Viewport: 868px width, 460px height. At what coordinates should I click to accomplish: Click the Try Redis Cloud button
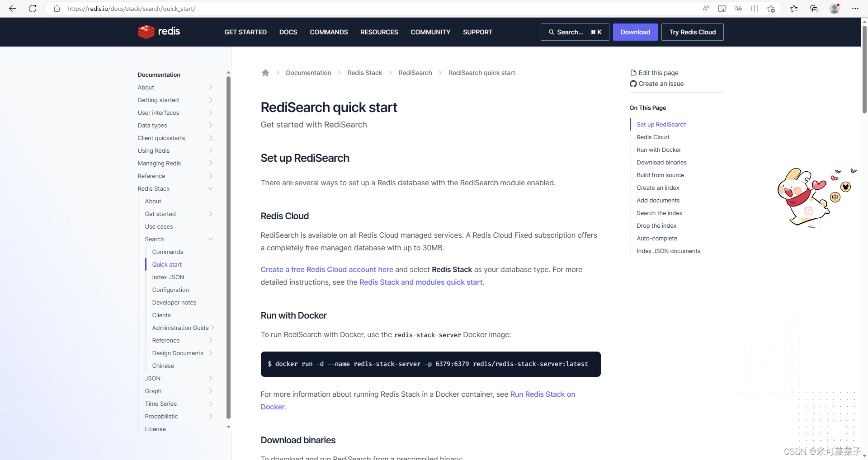pyautogui.click(x=692, y=32)
